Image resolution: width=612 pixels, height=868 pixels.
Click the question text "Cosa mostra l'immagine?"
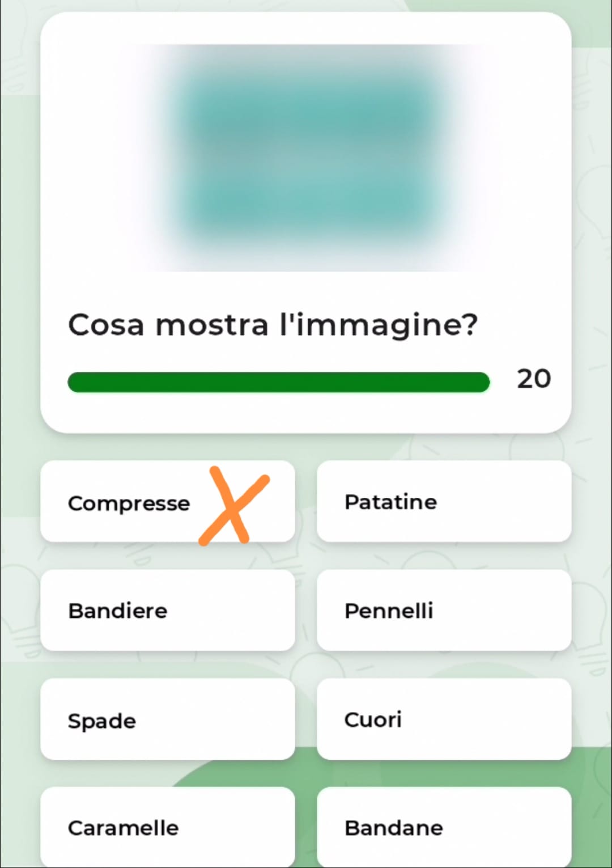pyautogui.click(x=273, y=325)
